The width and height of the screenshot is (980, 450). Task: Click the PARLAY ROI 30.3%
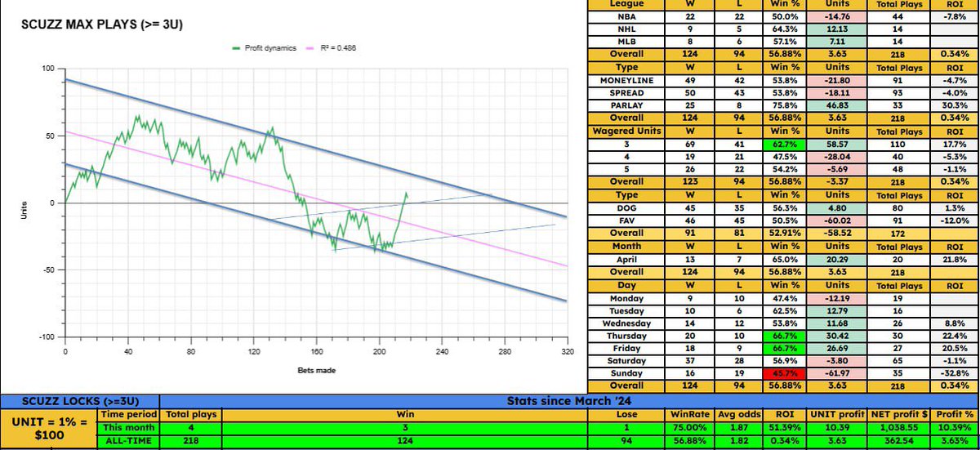(x=955, y=107)
